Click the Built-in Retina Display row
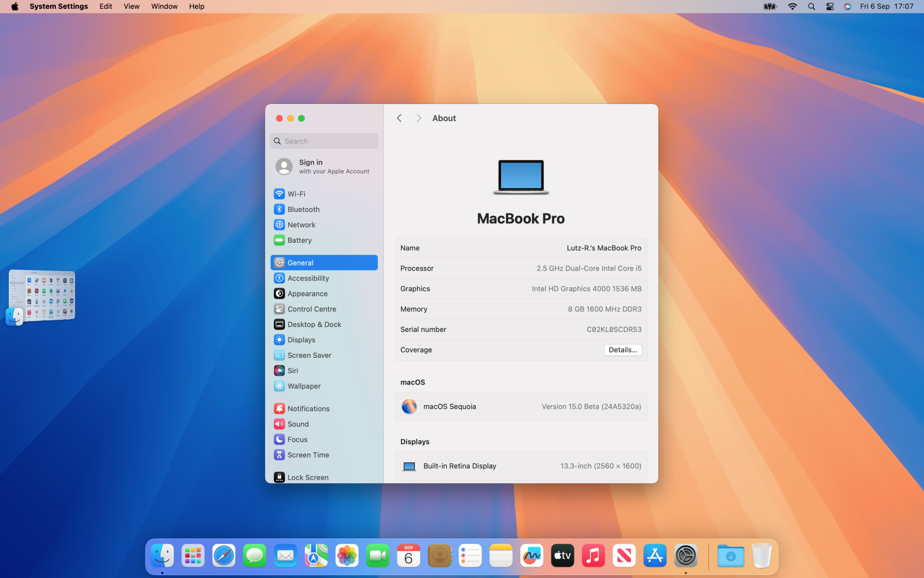 click(x=521, y=466)
